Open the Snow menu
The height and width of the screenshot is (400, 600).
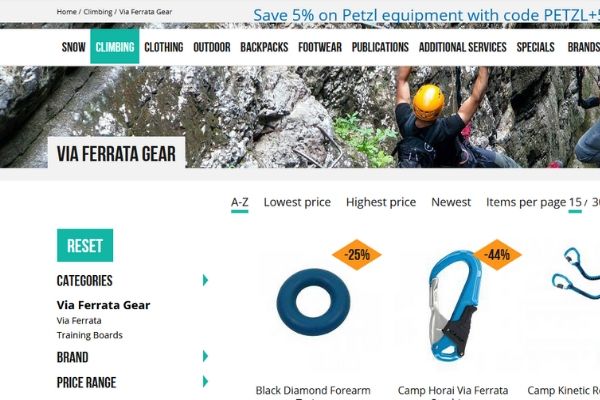click(73, 47)
